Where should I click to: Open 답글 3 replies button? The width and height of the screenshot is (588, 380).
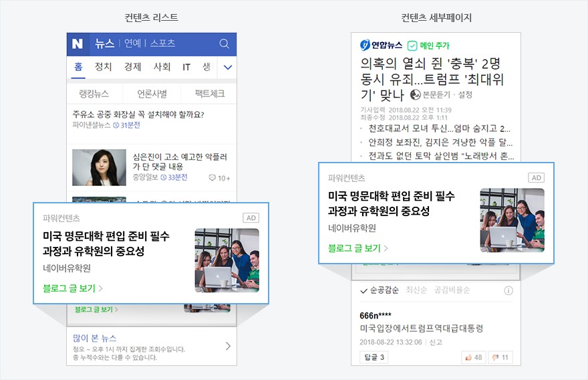coord(374,357)
